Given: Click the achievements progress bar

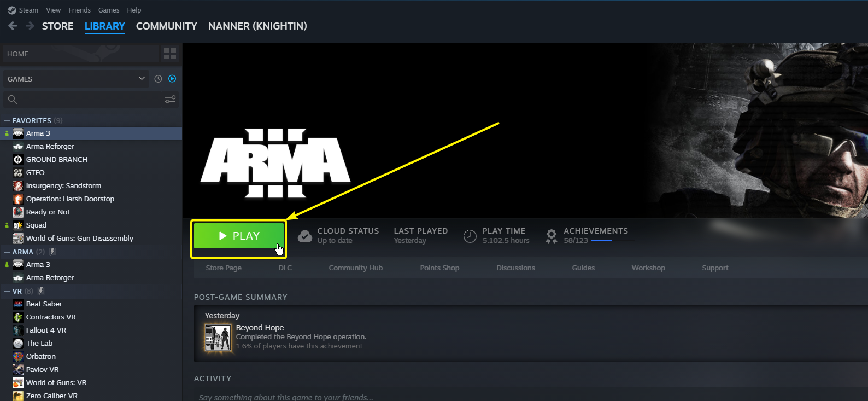Looking at the screenshot, I should 613,240.
